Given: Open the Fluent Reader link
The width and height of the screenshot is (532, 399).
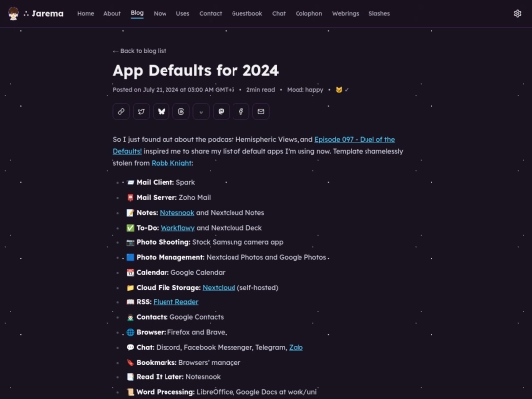Looking at the screenshot, I should pos(175,302).
